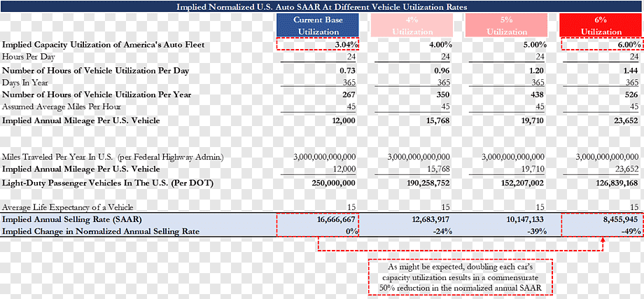This screenshot has width=644, height=299.
Task: Select the 4% Utilization header cell
Action: pyautogui.click(x=412, y=25)
